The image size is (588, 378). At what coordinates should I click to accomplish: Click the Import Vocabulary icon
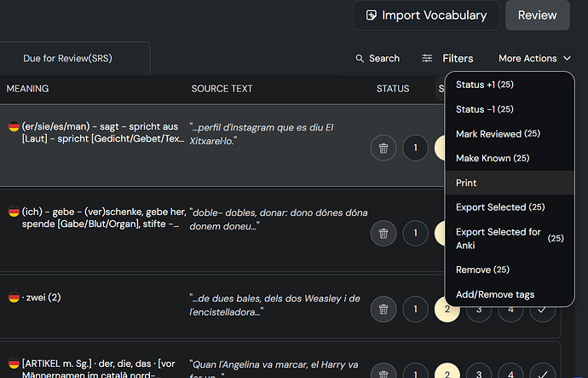coord(372,15)
